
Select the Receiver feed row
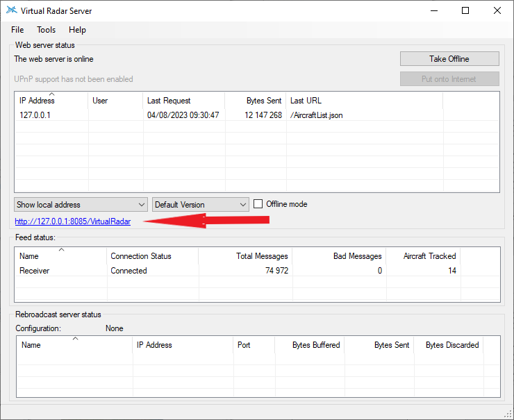[257, 271]
